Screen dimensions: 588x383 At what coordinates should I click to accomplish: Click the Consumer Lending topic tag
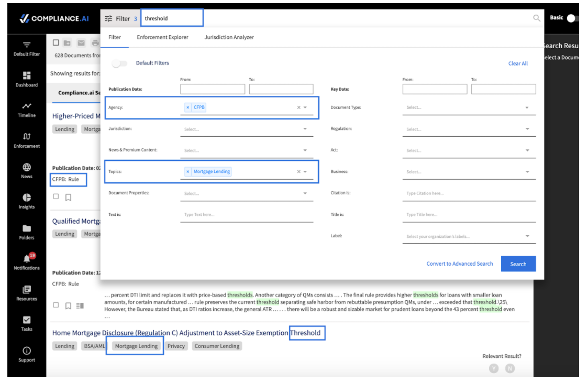click(217, 346)
